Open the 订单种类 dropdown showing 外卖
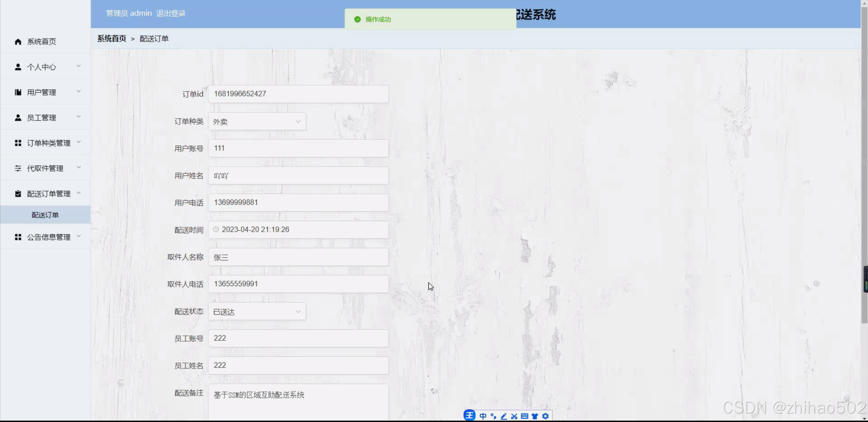 tap(257, 122)
